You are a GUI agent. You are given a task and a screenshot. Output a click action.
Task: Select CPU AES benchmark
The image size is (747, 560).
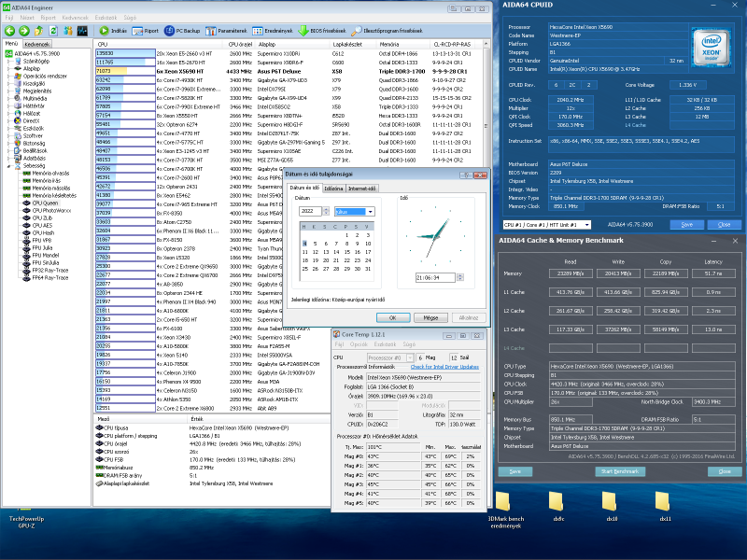42,225
